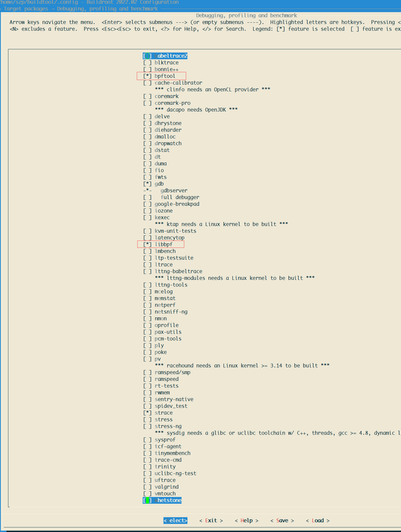
Task: Disable the bpftool checkbox
Action: tap(147, 76)
